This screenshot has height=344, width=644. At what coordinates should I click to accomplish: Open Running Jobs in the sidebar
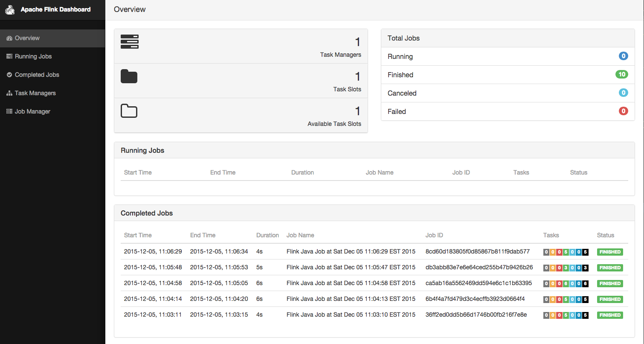[52, 56]
